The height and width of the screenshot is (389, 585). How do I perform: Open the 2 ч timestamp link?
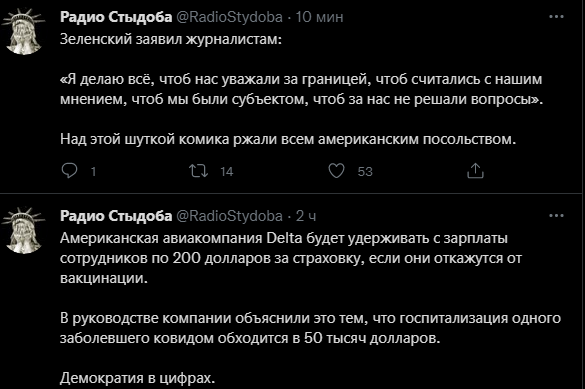pos(306,216)
